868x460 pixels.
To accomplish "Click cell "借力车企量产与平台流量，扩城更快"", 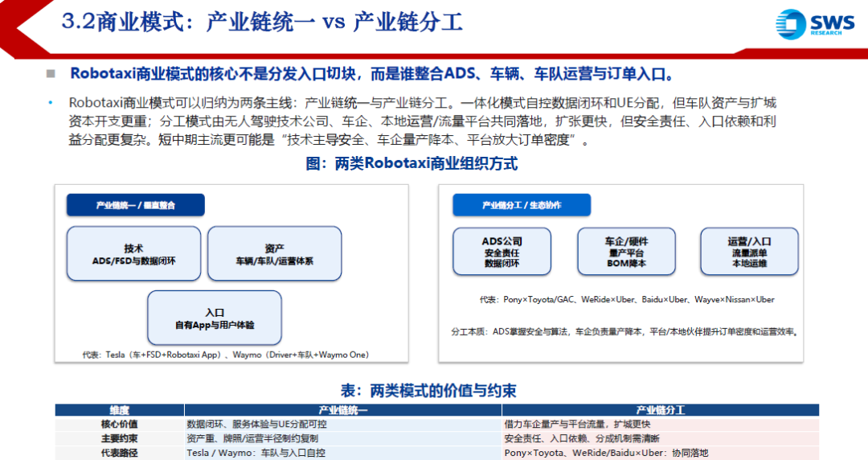I will click(x=661, y=425).
